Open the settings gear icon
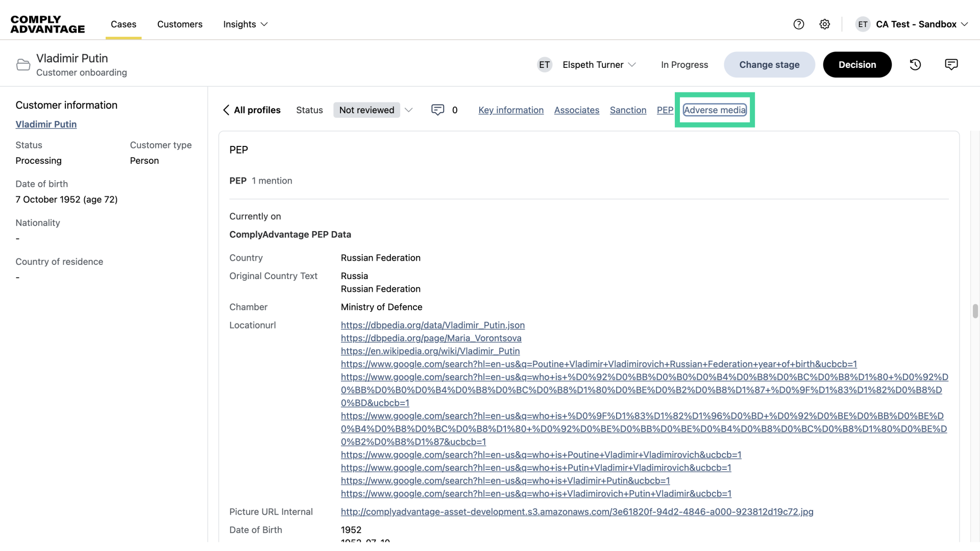Screen dimensions: 980x551 tap(825, 24)
